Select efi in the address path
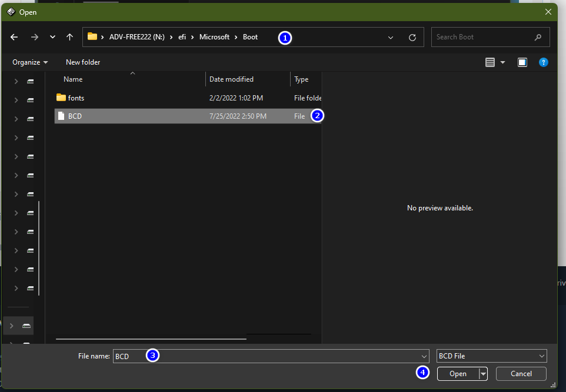The width and height of the screenshot is (566, 392). click(182, 37)
